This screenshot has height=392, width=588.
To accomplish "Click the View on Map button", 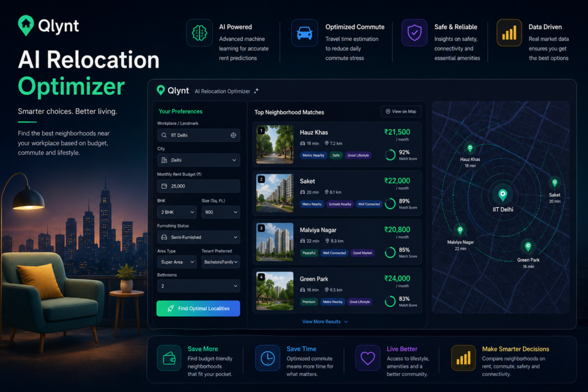I will pyautogui.click(x=401, y=111).
